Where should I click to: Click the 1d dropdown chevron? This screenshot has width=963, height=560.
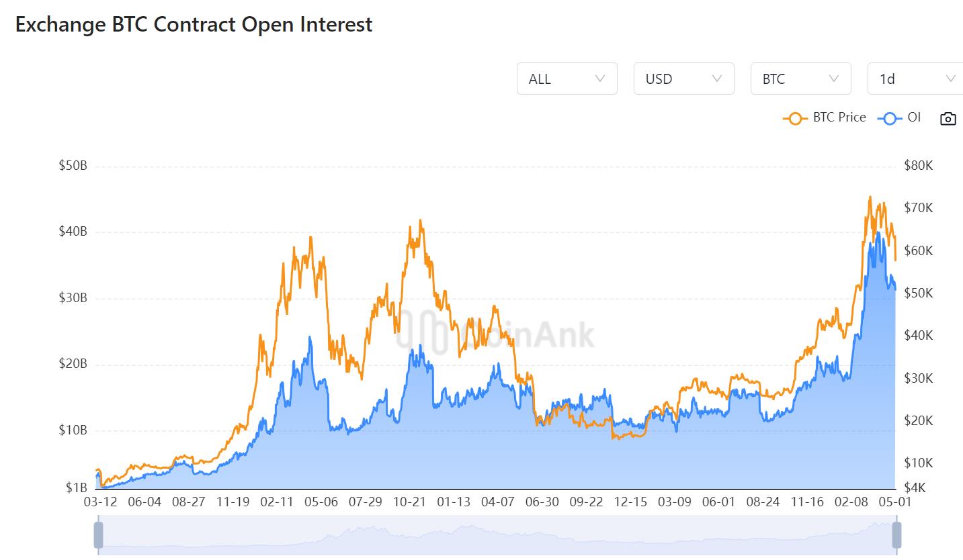[x=952, y=79]
